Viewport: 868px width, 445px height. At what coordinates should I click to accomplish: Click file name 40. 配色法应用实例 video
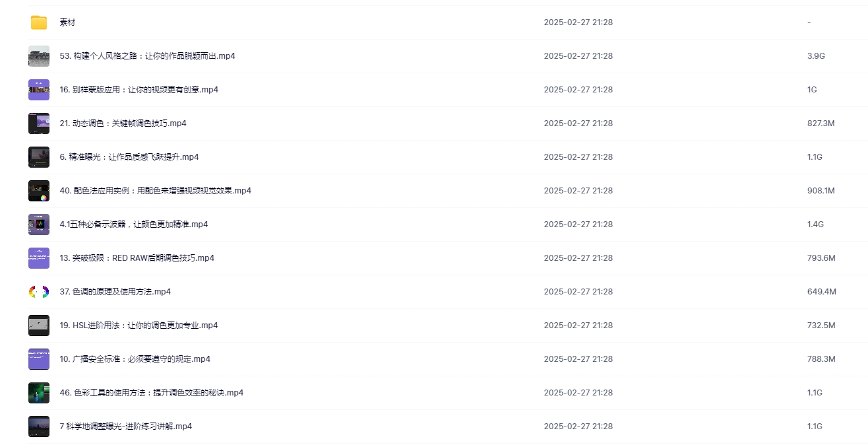click(x=155, y=191)
